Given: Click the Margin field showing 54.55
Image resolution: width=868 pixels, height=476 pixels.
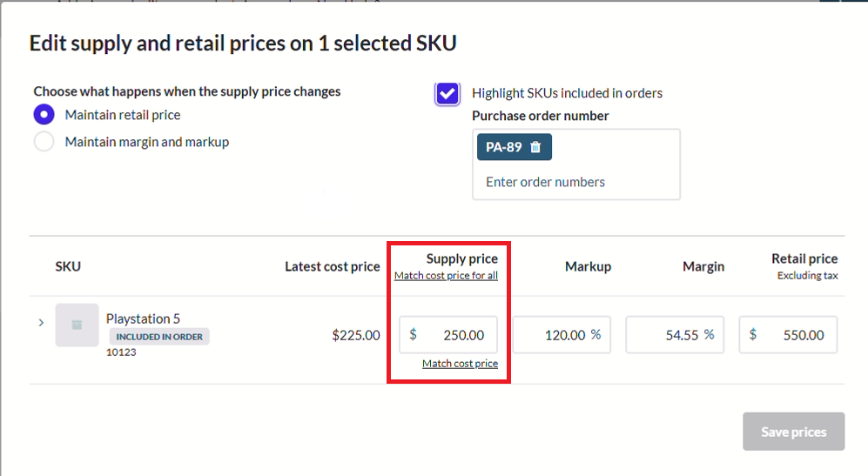Looking at the screenshot, I should click(675, 335).
